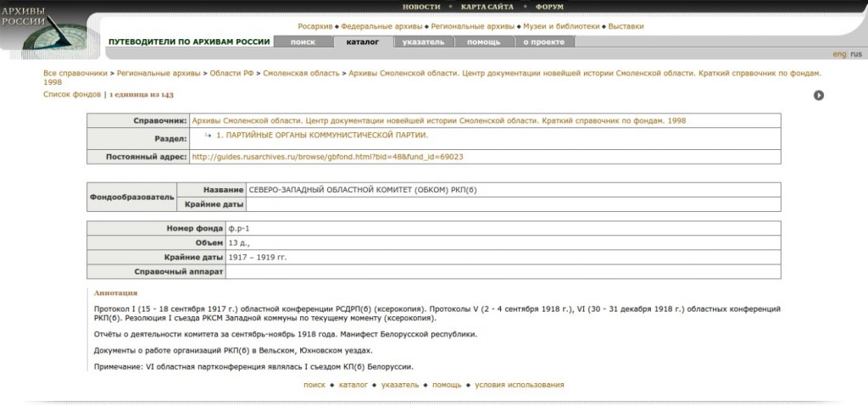Visit Федеральные архивы link
The image size is (868, 406).
(382, 26)
